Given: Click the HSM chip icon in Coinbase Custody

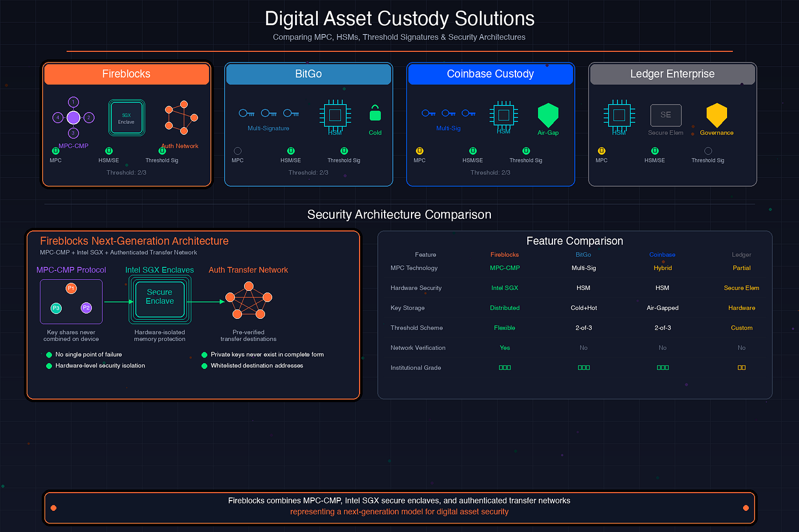Looking at the screenshot, I should 503,115.
